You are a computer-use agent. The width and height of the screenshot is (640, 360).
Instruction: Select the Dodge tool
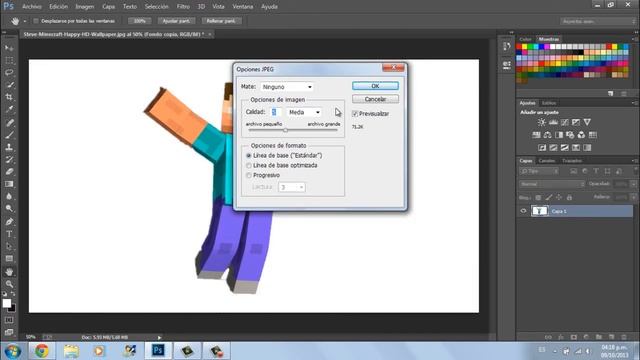click(x=9, y=209)
